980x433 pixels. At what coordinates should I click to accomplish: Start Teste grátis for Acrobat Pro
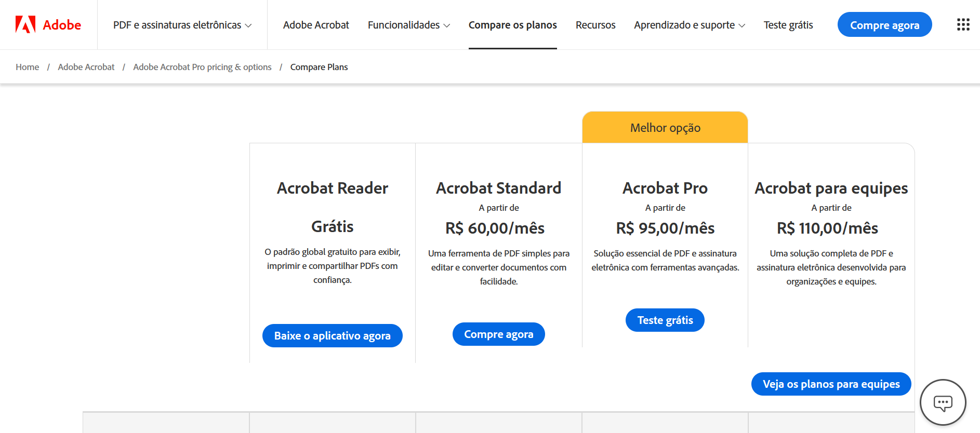(665, 320)
